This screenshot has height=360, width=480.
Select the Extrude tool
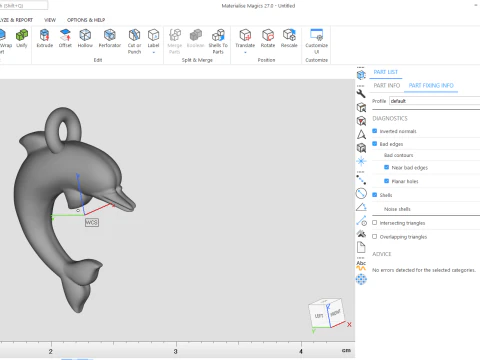(45, 38)
